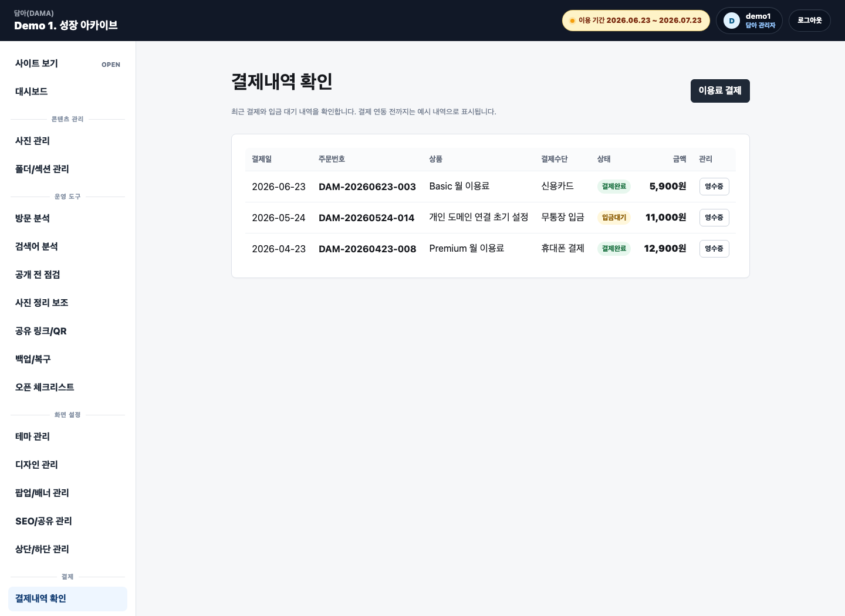Go to 공유 링크/QR page
845x616 pixels.
pyautogui.click(x=67, y=331)
